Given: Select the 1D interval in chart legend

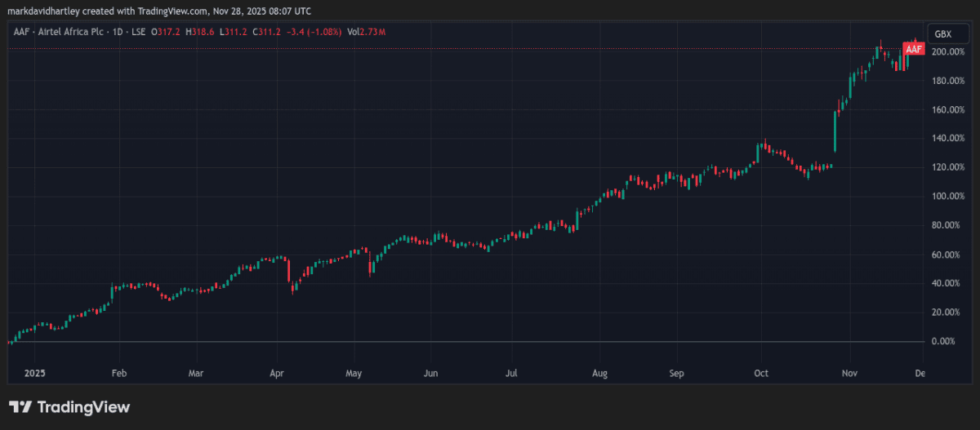Looking at the screenshot, I should 117,32.
